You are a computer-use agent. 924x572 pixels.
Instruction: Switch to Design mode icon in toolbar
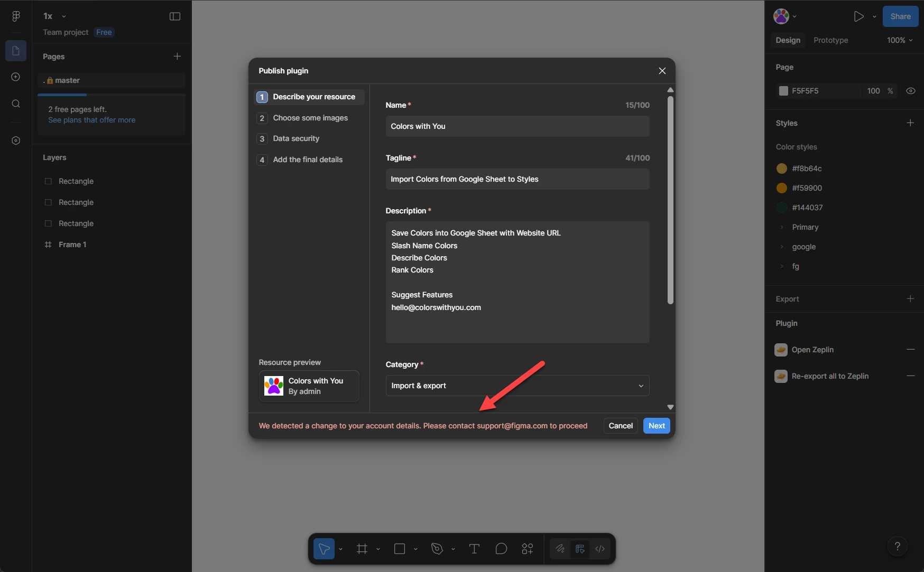(x=580, y=549)
